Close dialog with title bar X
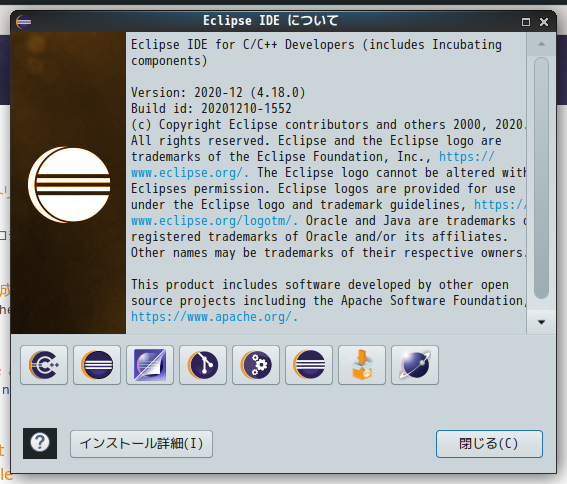The image size is (567, 484). (544, 22)
